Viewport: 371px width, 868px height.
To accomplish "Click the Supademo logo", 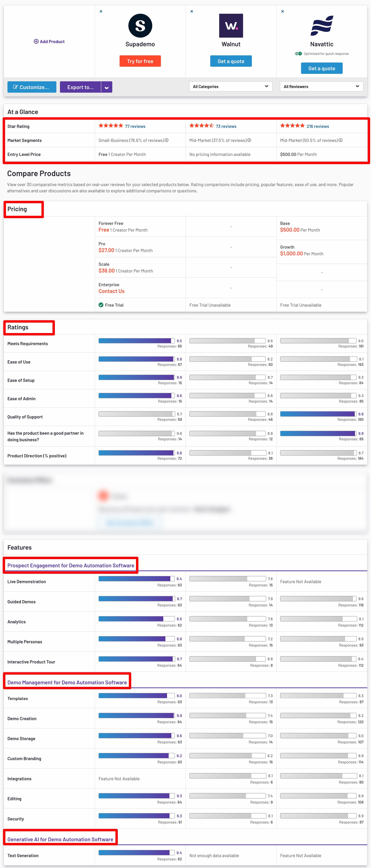I will coord(140,26).
